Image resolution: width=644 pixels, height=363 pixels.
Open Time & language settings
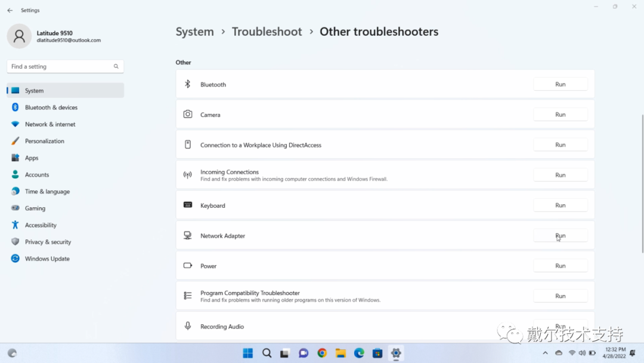coord(66,192)
